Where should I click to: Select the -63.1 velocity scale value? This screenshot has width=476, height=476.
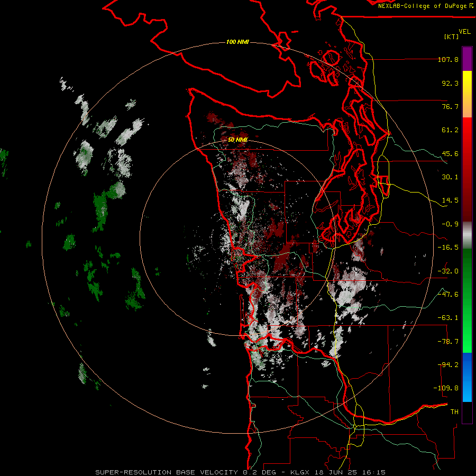[x=448, y=318]
